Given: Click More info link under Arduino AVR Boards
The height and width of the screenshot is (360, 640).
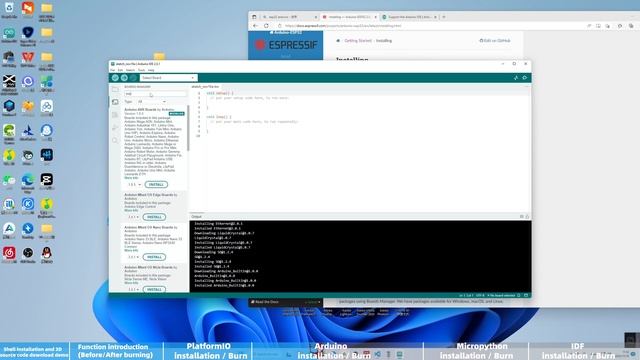Looking at the screenshot, I should (131, 178).
